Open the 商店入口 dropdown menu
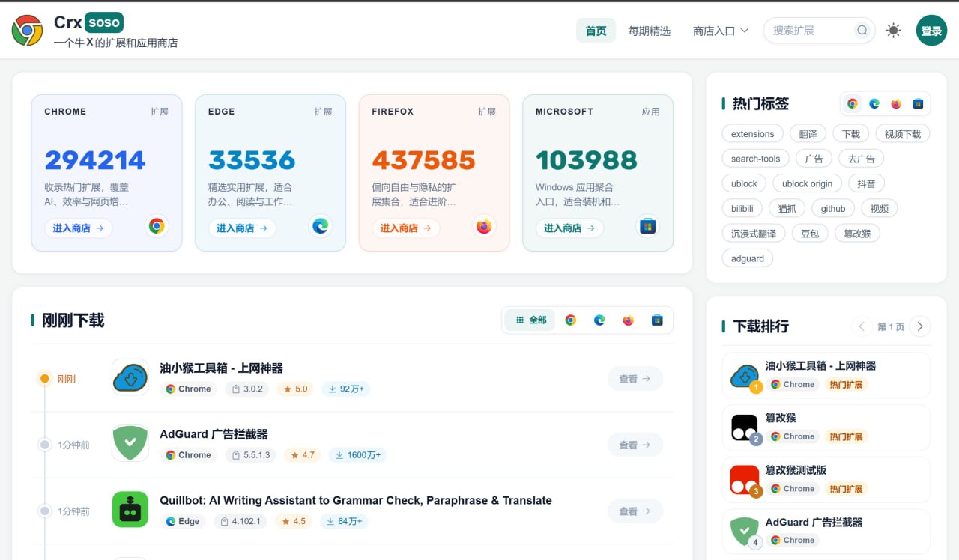Viewport: 959px width, 560px height. (x=721, y=31)
